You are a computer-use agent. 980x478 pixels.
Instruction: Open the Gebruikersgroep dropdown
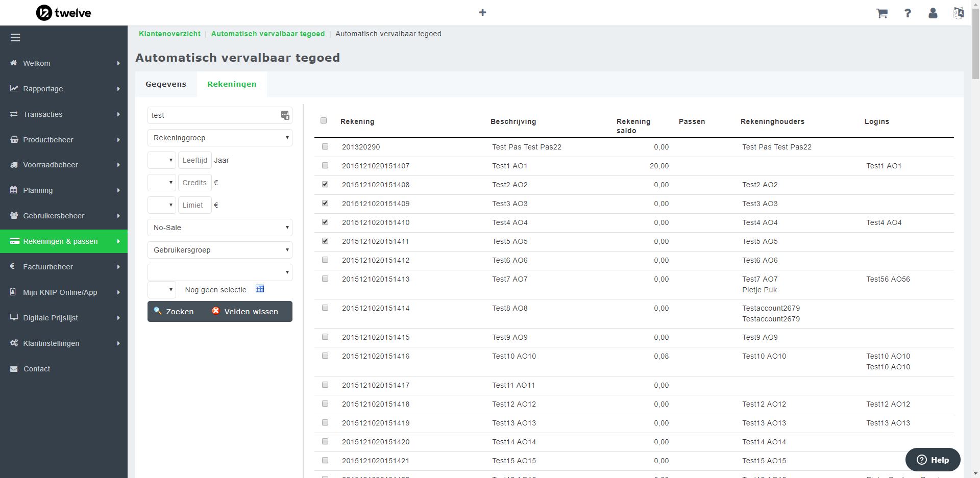(219, 250)
